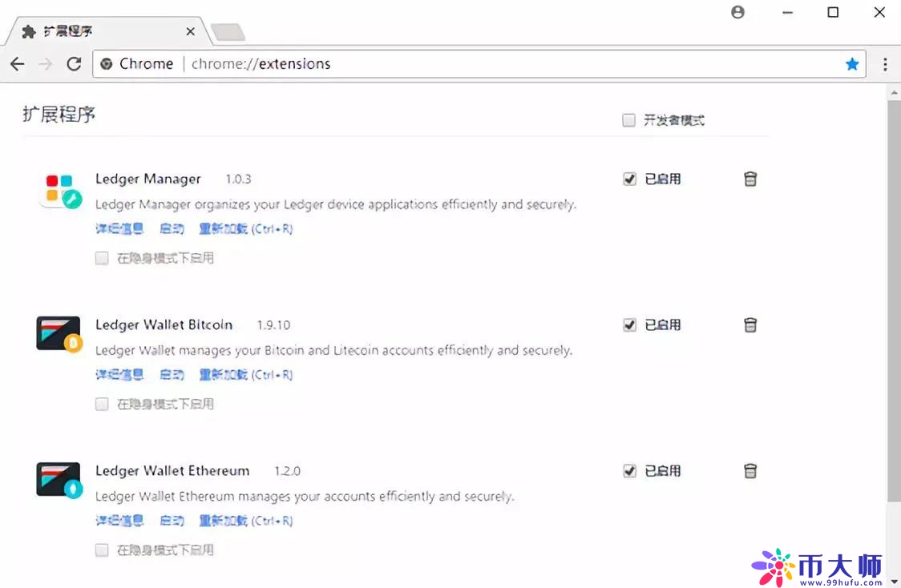The height and width of the screenshot is (588, 901).
Task: Click the Ledger Manager description text
Action: (x=336, y=204)
